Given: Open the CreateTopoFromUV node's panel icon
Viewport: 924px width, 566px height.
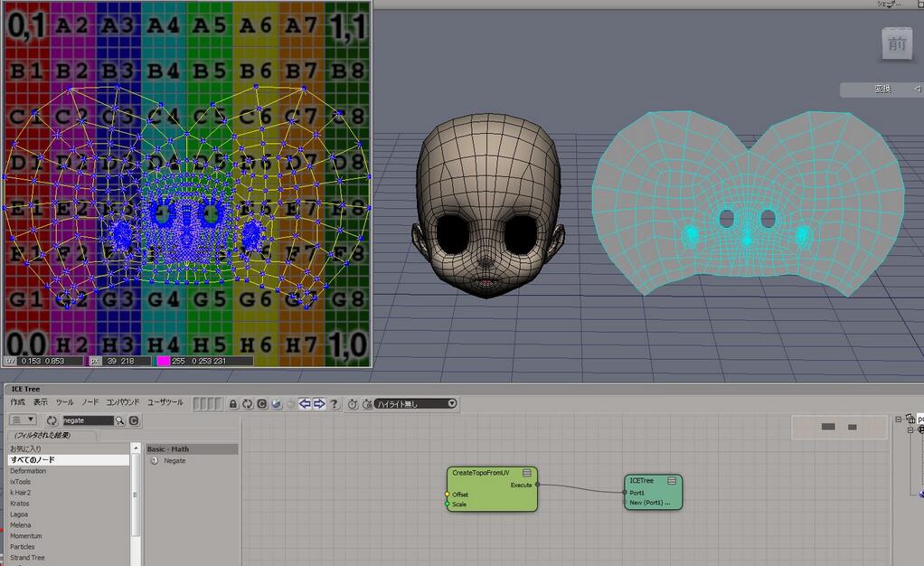Looking at the screenshot, I should pyautogui.click(x=527, y=473).
